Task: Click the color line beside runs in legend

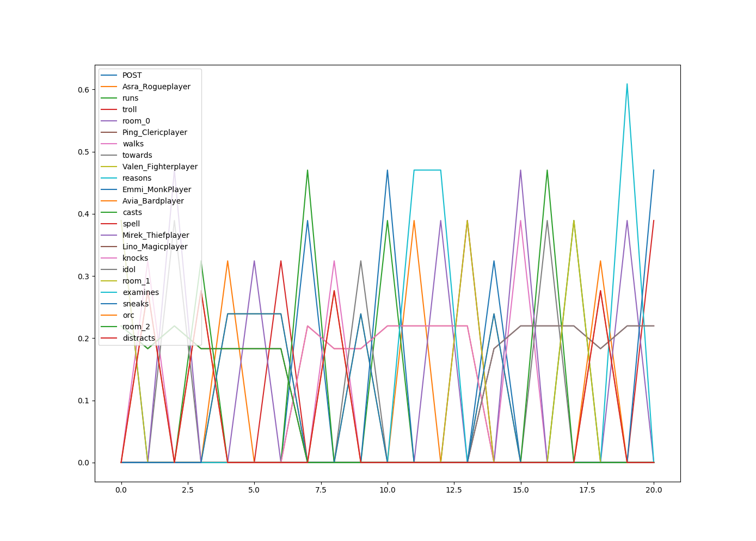Action: click(109, 98)
